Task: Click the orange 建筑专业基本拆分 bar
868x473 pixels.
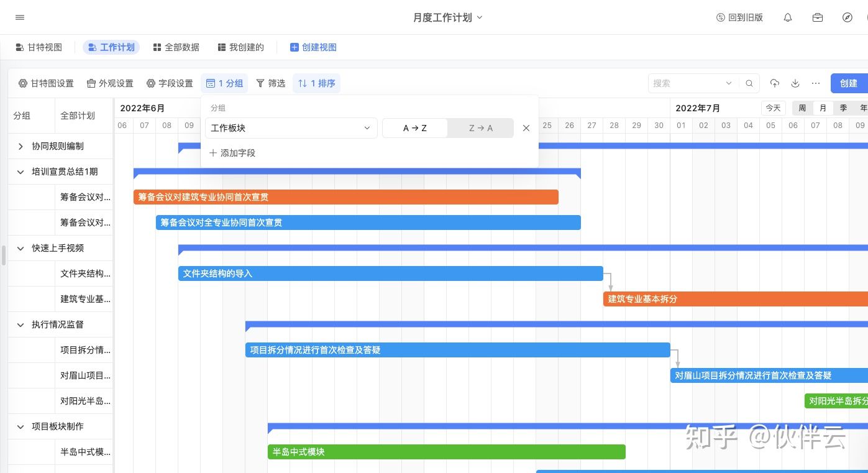Action: (736, 299)
